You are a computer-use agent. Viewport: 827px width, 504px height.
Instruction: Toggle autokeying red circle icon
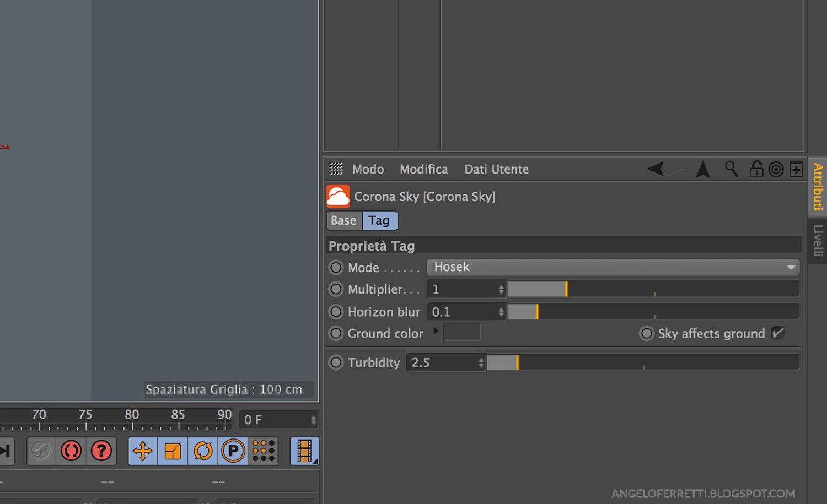[x=71, y=451]
